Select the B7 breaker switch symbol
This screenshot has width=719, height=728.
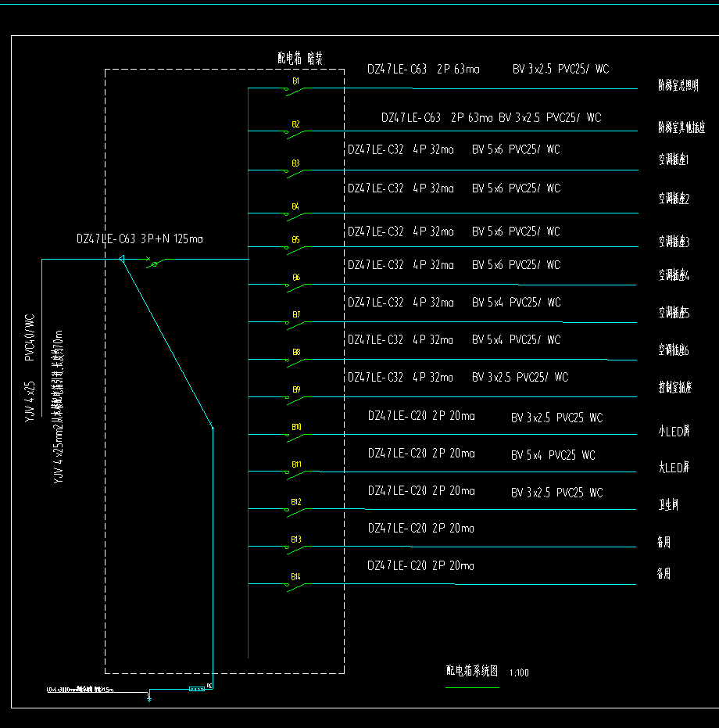(x=295, y=325)
